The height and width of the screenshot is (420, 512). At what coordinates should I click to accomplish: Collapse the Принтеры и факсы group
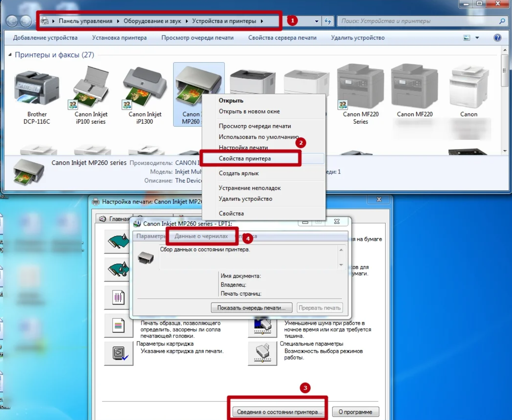click(x=10, y=55)
